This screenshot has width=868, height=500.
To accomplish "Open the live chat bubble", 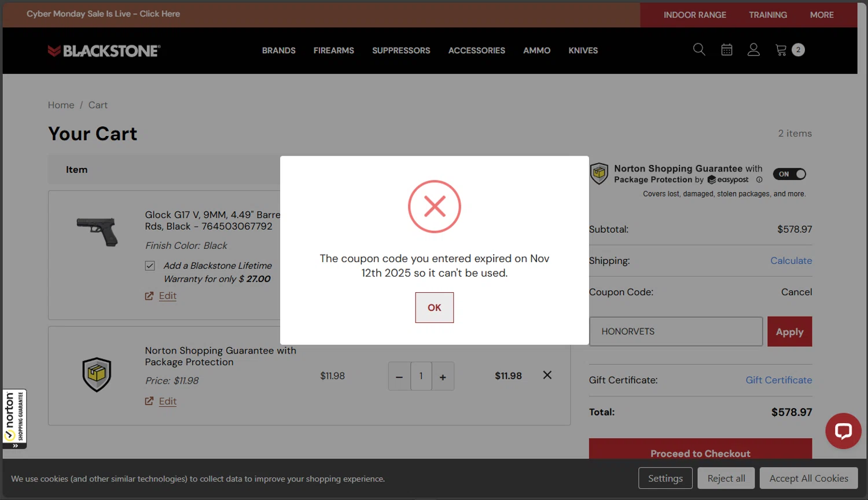I will point(843,431).
